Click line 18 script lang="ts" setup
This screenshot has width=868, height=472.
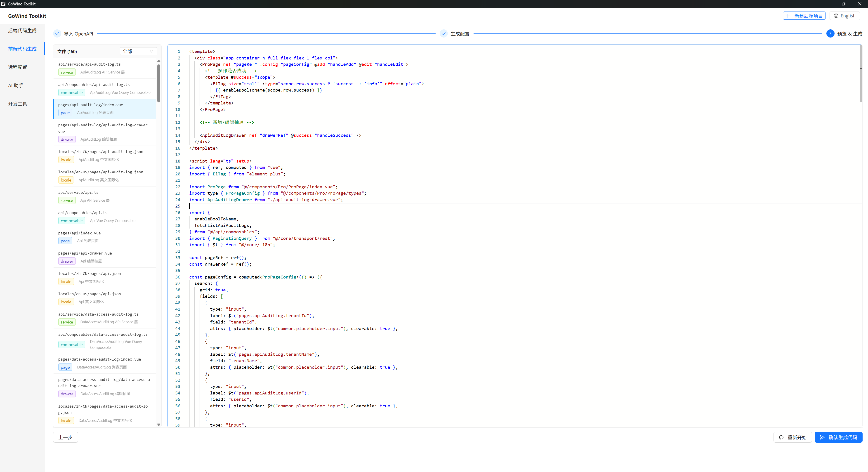220,161
